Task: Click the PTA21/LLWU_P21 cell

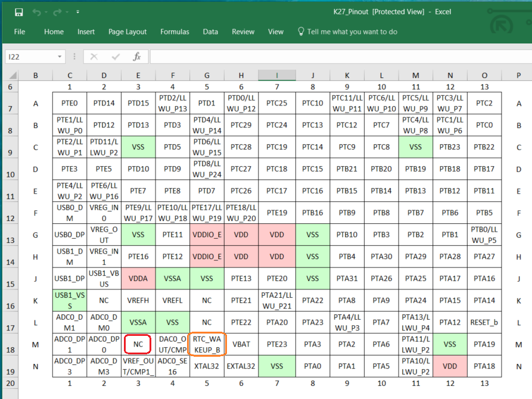Action: pos(277,300)
